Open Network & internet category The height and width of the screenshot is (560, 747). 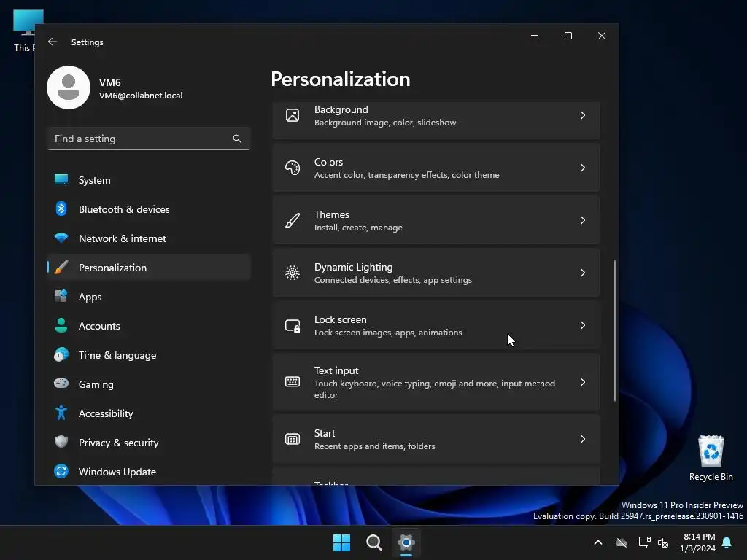coord(149,238)
